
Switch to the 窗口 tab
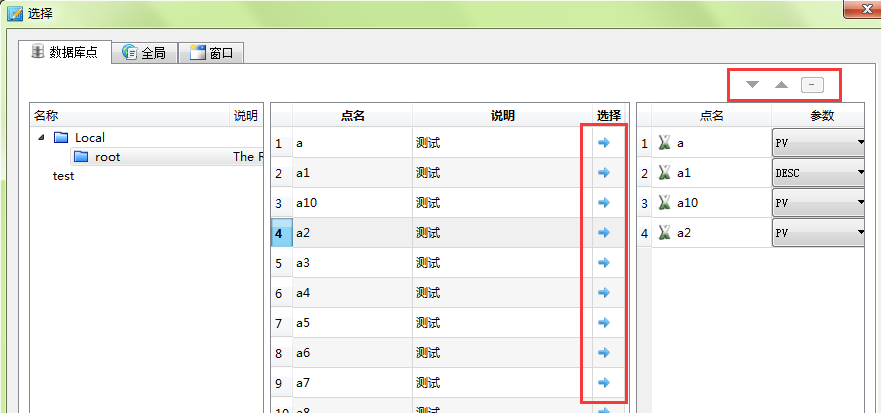tap(211, 53)
